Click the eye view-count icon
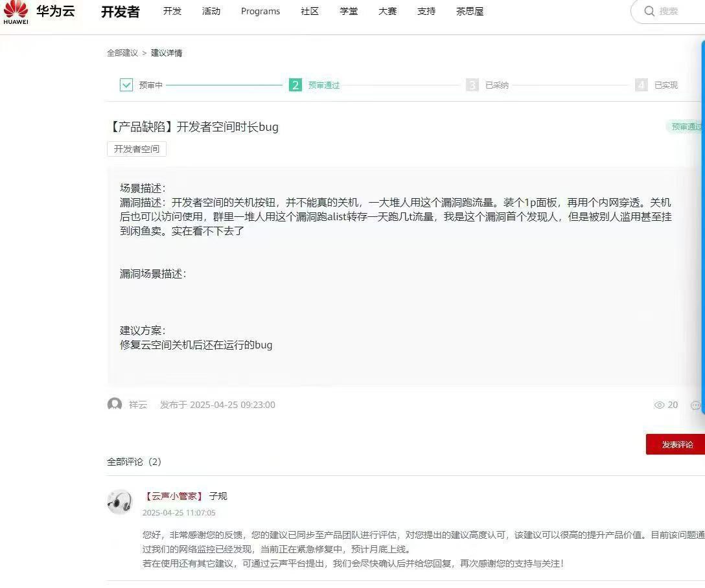Viewport: 705px width, 588px height. coord(659,405)
